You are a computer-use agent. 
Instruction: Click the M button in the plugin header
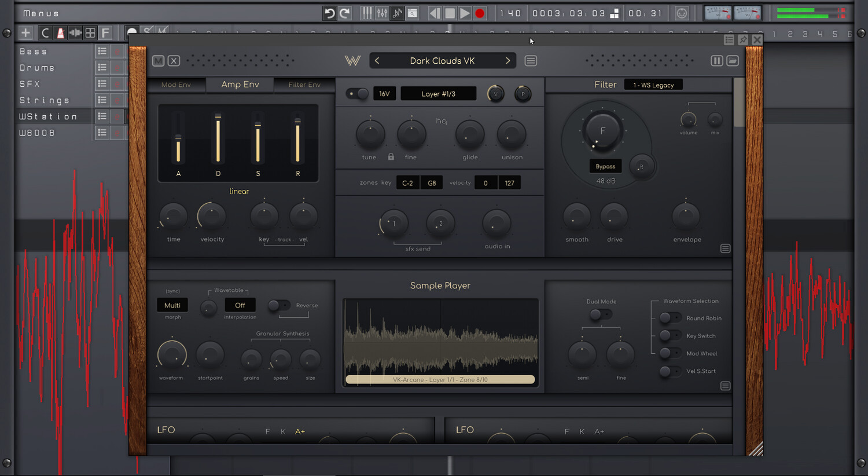point(158,61)
